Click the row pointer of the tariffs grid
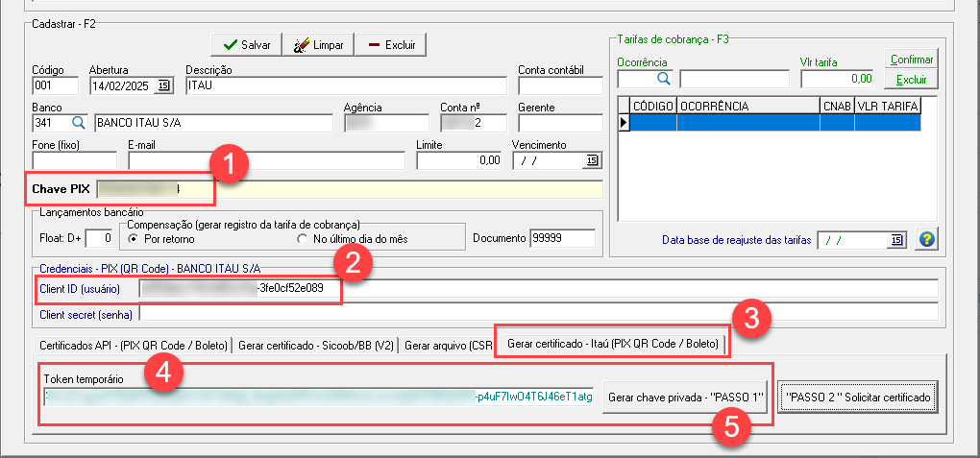Screen dimensions: 980x458 pyautogui.click(x=624, y=123)
